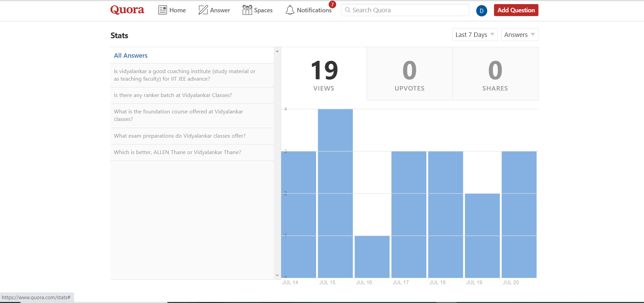Open the D profile avatar
The width and height of the screenshot is (644, 303).
point(481,11)
